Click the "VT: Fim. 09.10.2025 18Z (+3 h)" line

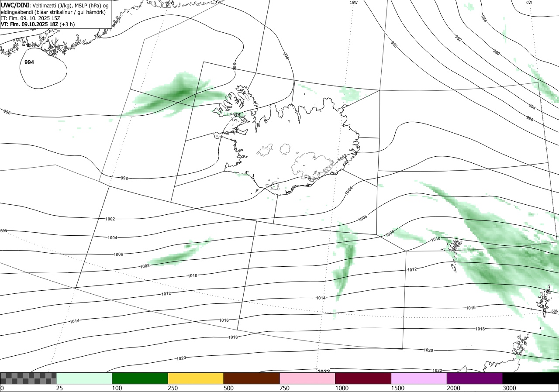pyautogui.click(x=38, y=24)
